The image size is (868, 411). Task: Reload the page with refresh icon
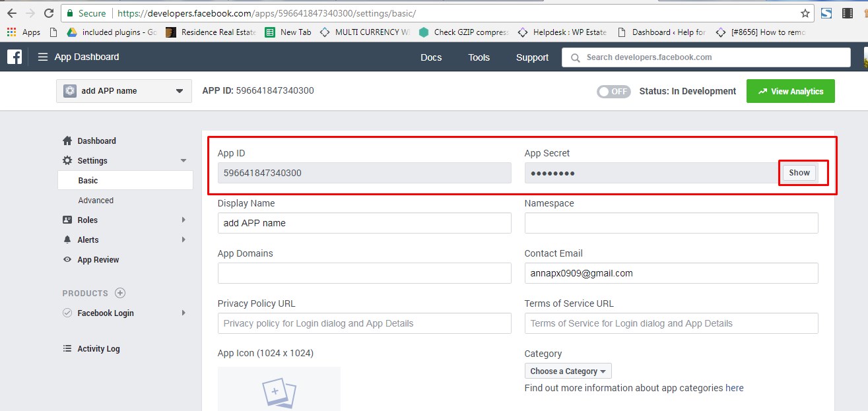pos(49,13)
